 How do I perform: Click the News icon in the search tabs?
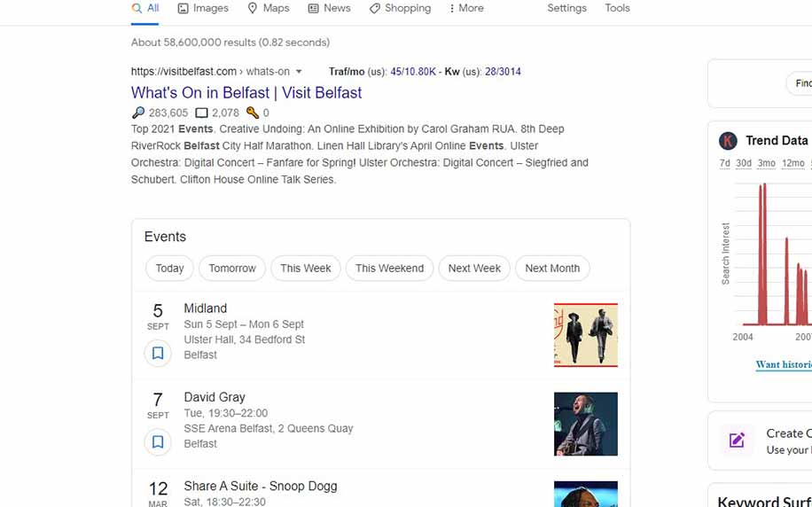click(313, 8)
